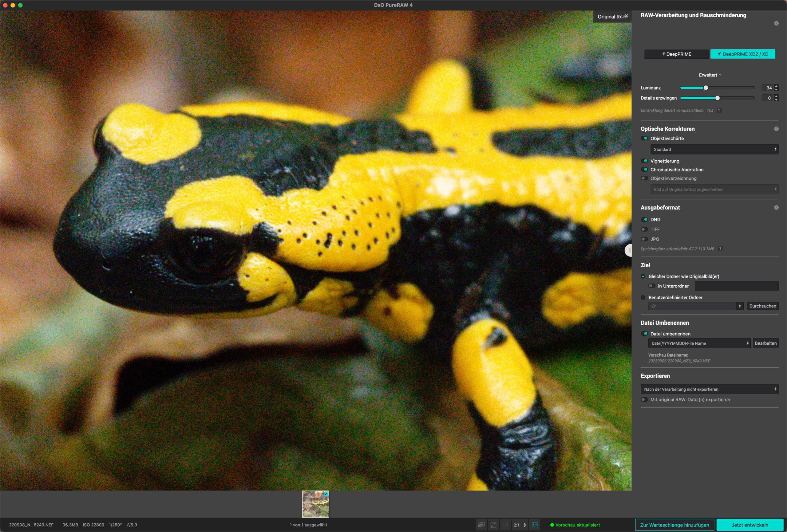Click the 1 von 1 ausgewählt text
The height and width of the screenshot is (532, 787).
pos(308,525)
